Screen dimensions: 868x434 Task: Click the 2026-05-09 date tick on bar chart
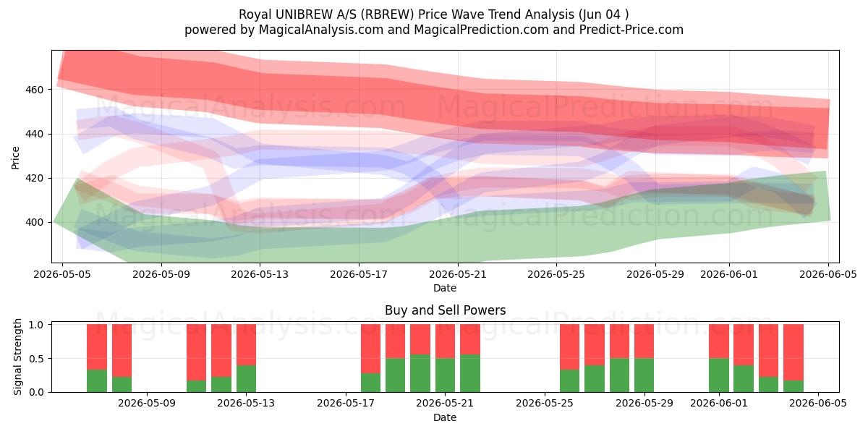click(147, 404)
